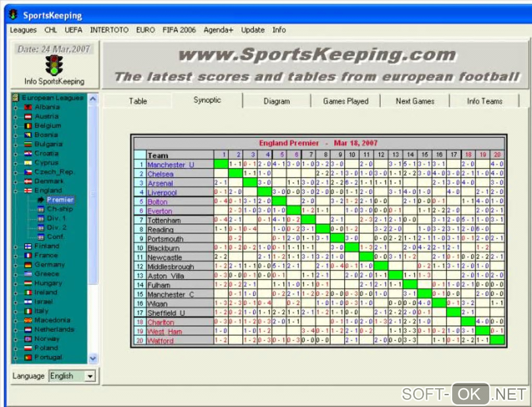Click the Manchester U team link
Viewport: 532px width, 407px height.
pos(171,165)
